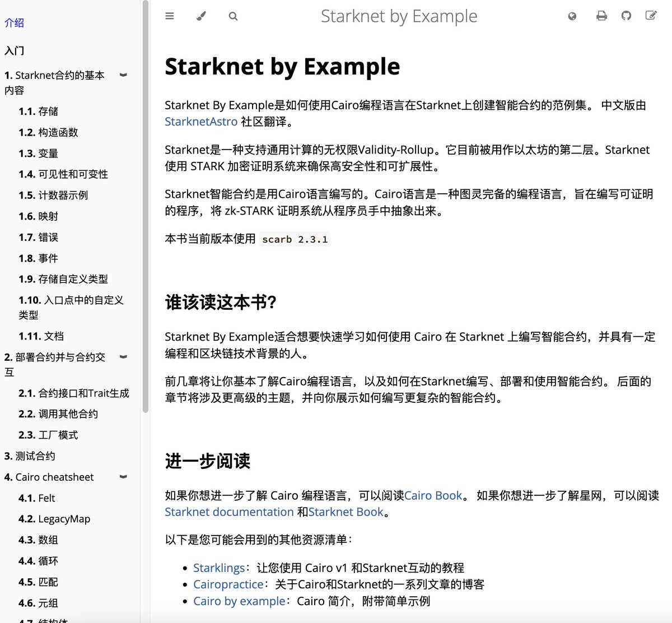This screenshot has width=672, height=623.
Task: Open chapter 1.8 事件
Action: click(38, 258)
